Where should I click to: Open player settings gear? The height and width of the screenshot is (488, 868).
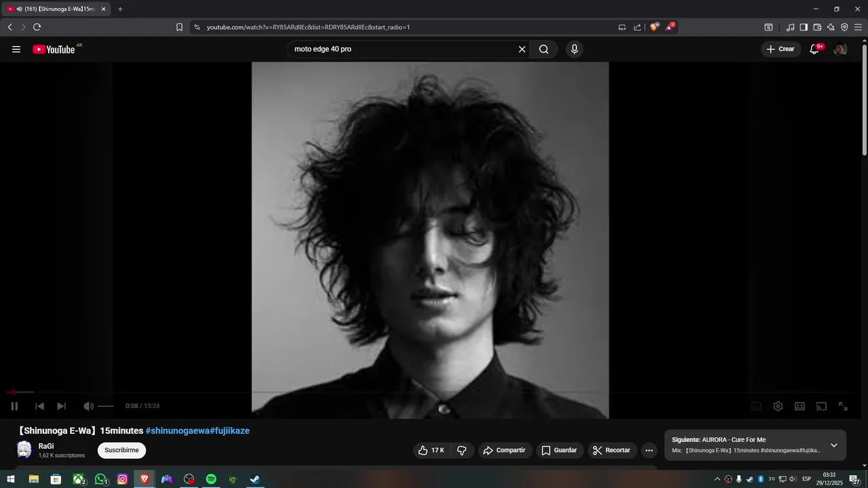click(778, 406)
